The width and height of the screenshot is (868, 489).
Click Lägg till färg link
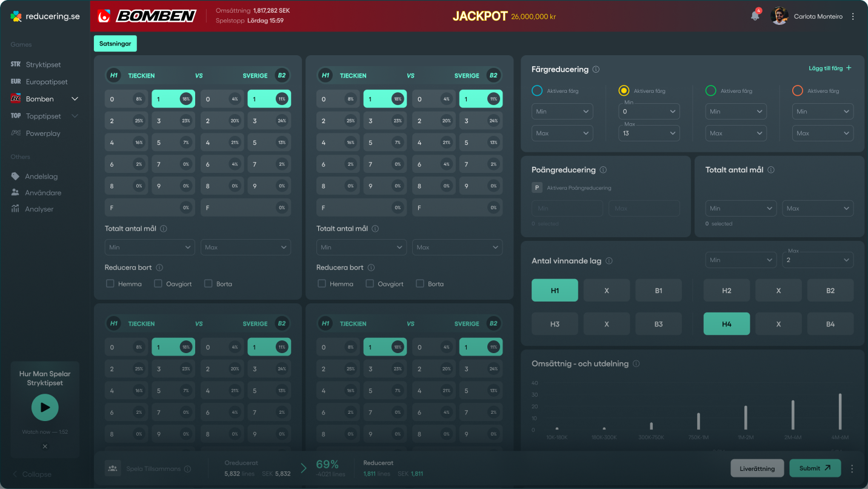click(830, 69)
